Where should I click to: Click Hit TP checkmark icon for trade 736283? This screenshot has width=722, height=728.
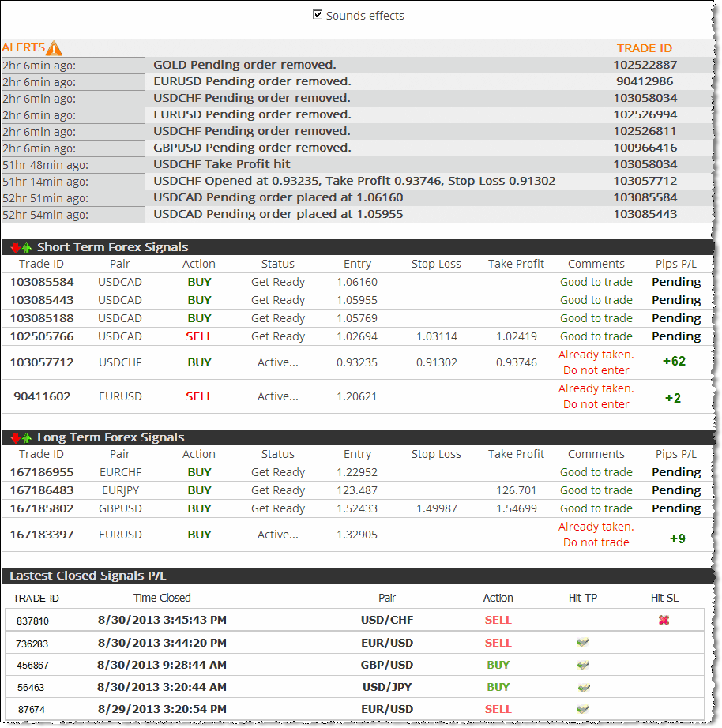click(583, 643)
